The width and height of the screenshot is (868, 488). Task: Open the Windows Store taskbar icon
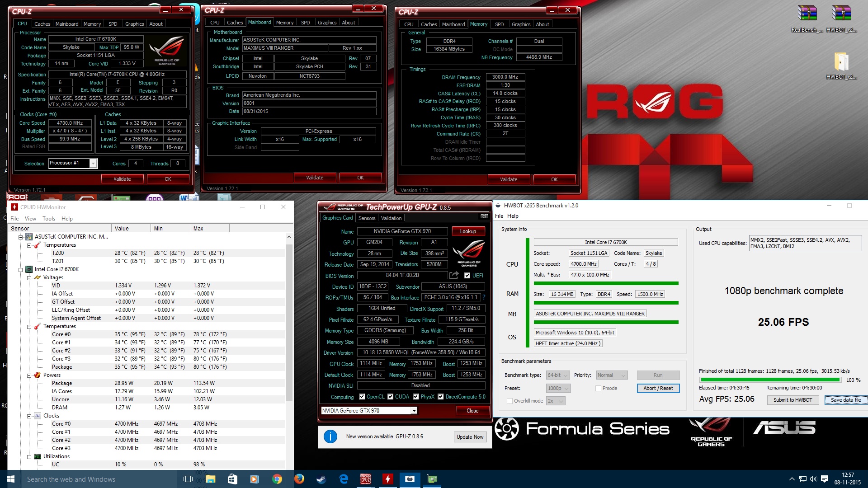click(232, 479)
